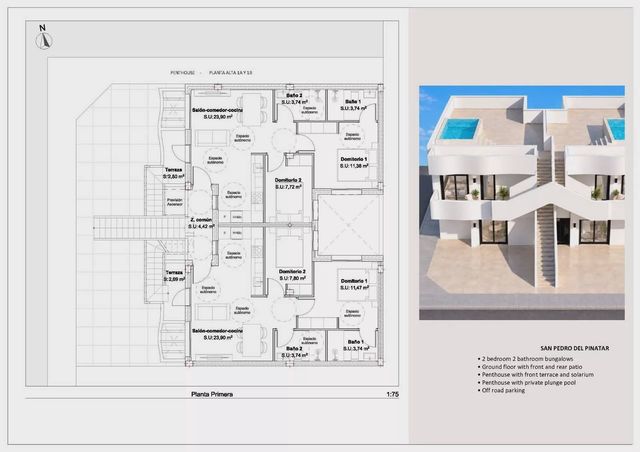Click 'Terraza' label with 2,69 m²
The image size is (640, 452).
[174, 276]
